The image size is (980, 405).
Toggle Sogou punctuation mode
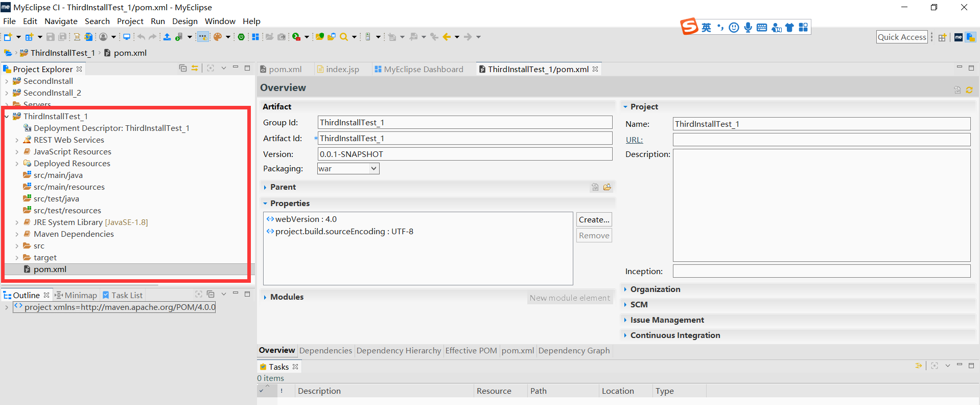(x=720, y=27)
